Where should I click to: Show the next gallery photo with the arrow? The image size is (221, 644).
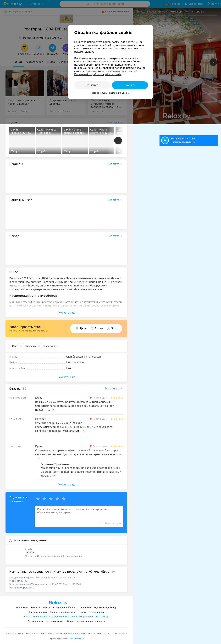point(213,62)
